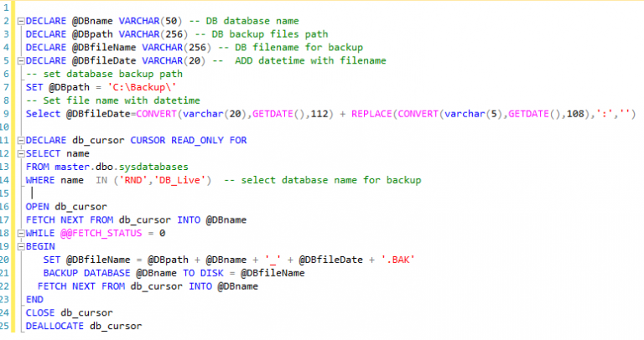This screenshot has height=340, width=644.
Task: Click the 'C:\Backup\' string literal
Action: click(x=142, y=87)
